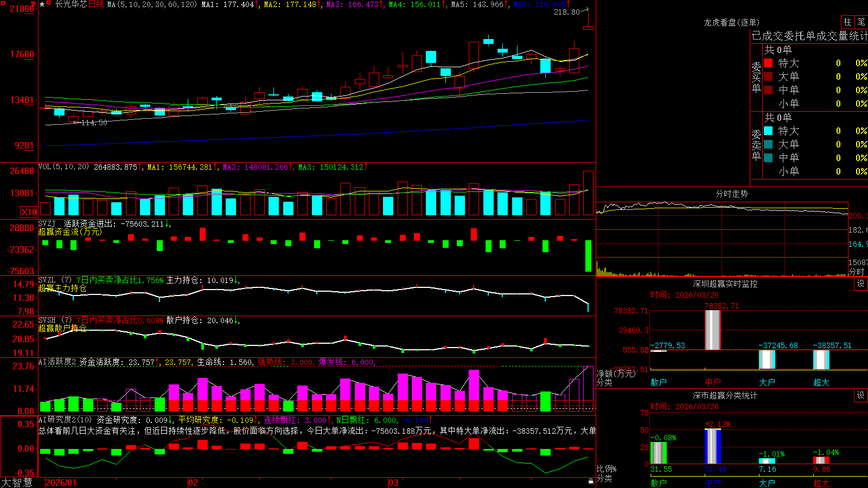Click the 深市超赢分类统计 panel title
Viewport: 868px width, 488px height.
(725, 395)
